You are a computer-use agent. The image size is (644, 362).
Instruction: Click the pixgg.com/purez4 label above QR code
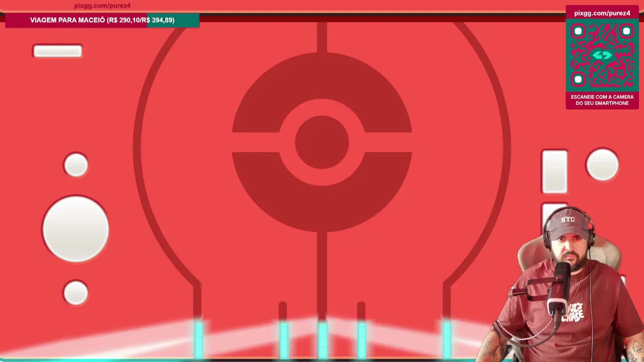click(x=602, y=13)
